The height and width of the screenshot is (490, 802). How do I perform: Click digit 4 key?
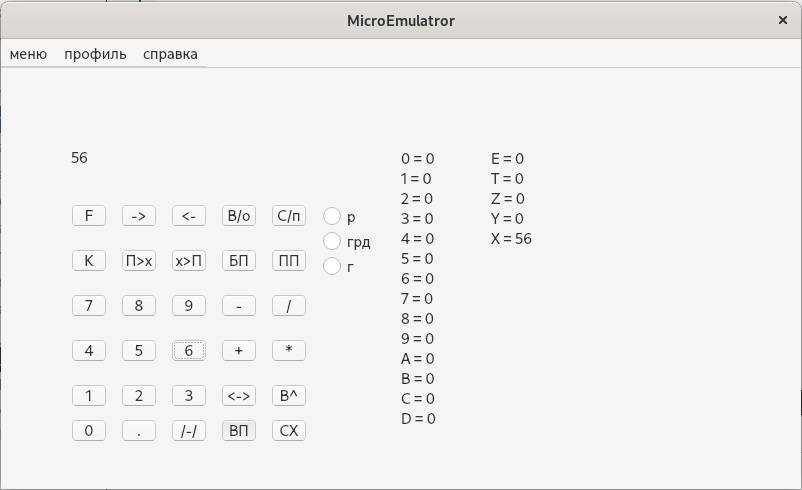click(89, 351)
